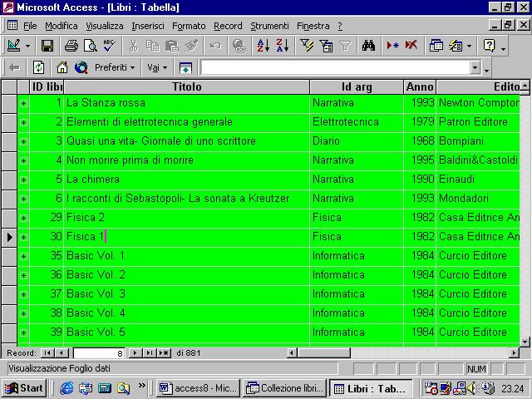This screenshot has width=532, height=399.
Task: Click the horizontal scrollbar thumb
Action: [323, 353]
